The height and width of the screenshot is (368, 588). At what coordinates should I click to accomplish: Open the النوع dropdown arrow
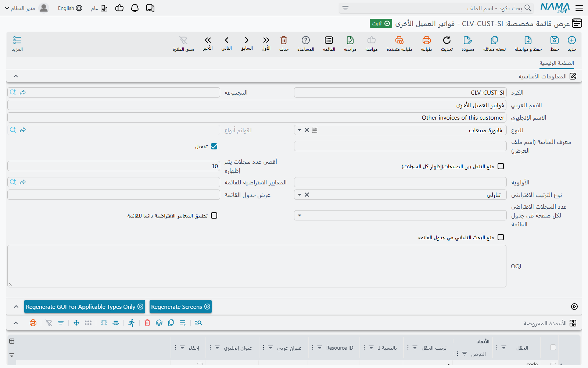[300, 130]
